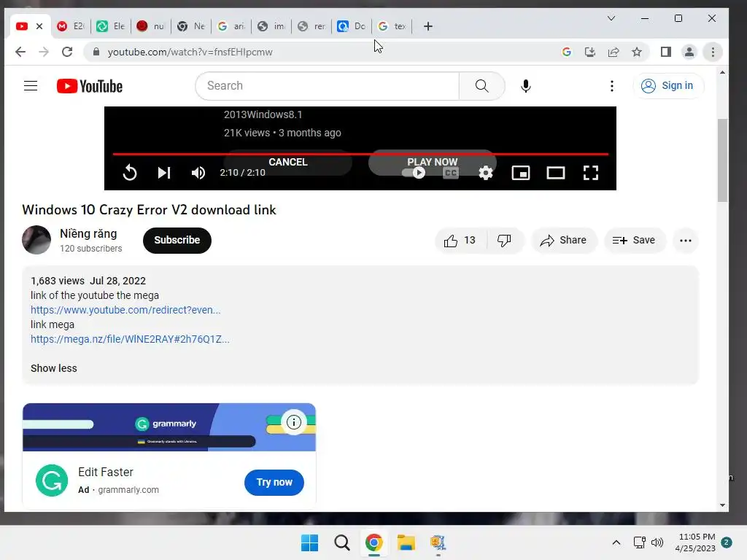
Task: Switch to the Ele tab
Action: 111,26
